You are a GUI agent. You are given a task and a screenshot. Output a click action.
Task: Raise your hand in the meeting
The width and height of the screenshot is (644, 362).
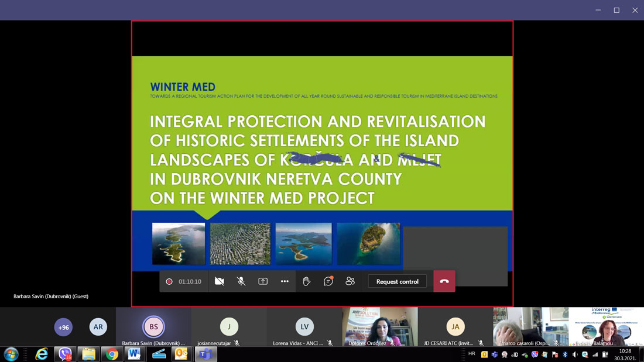pos(306,281)
